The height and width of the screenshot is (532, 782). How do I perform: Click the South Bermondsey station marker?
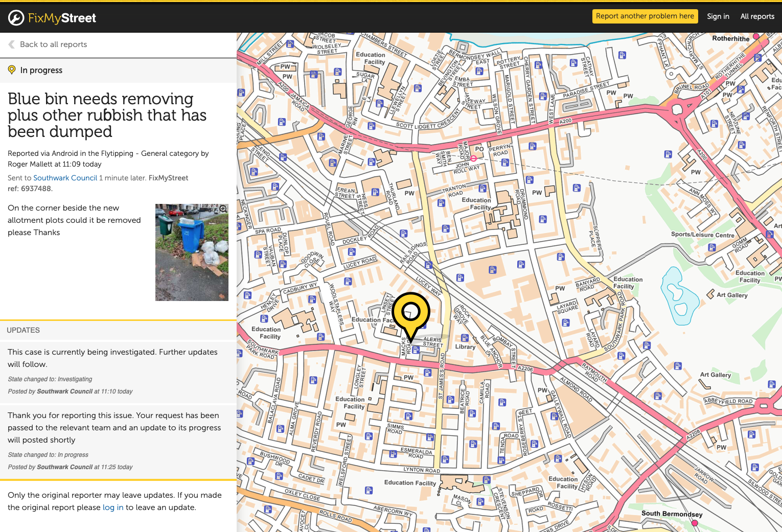pyautogui.click(x=695, y=523)
